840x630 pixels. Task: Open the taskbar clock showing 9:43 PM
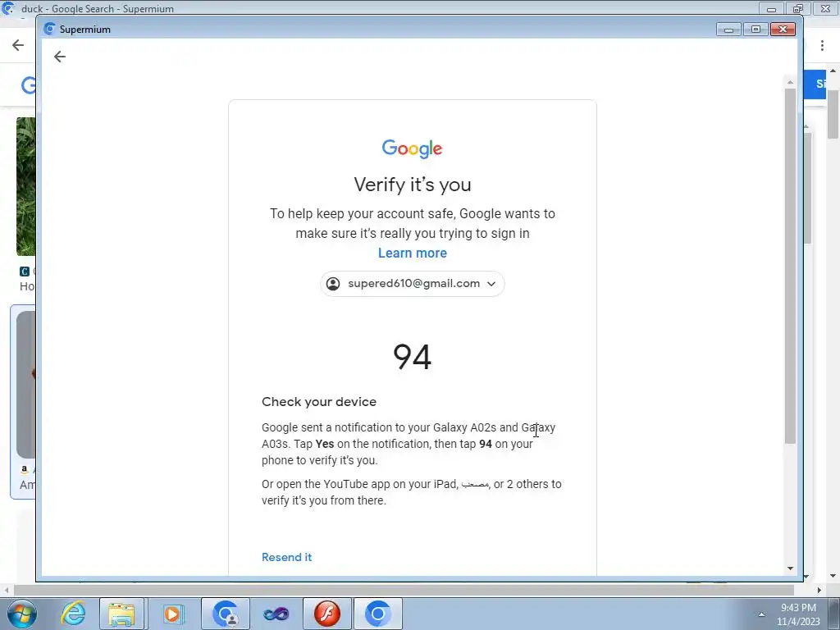point(798,614)
